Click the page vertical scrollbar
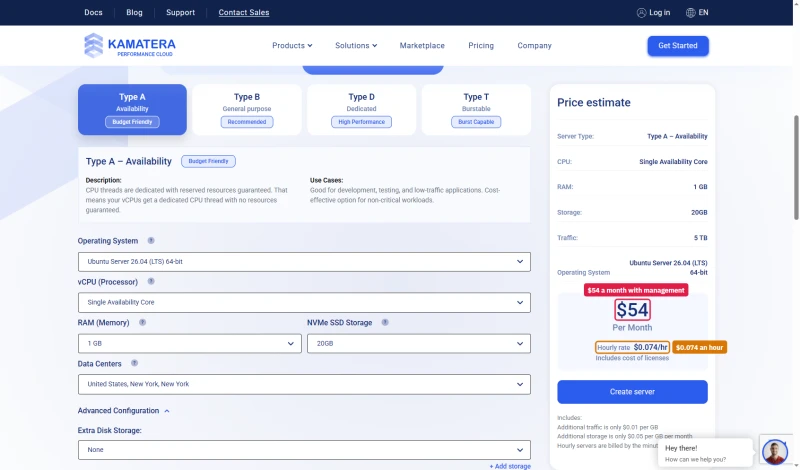Viewport: 800px width, 470px height. 796,167
